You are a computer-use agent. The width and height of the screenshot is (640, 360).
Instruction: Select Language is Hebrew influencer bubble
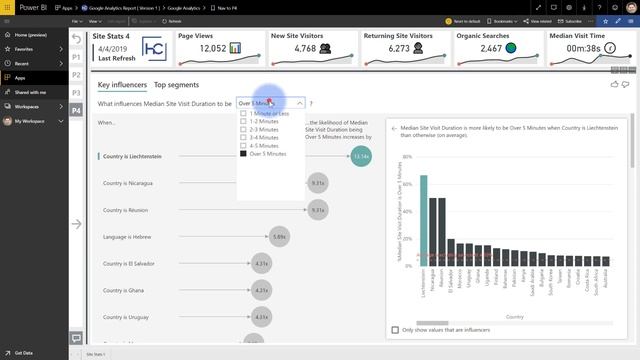(x=279, y=237)
